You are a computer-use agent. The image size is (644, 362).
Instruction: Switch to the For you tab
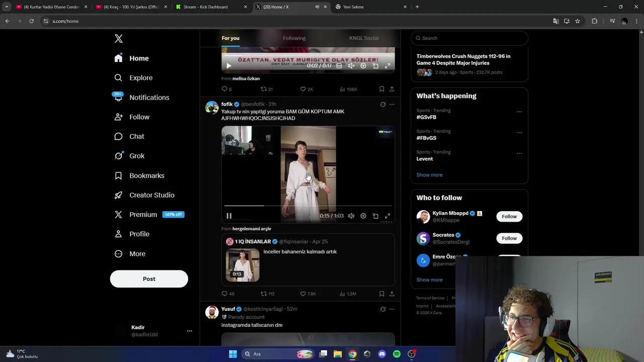pyautogui.click(x=230, y=38)
